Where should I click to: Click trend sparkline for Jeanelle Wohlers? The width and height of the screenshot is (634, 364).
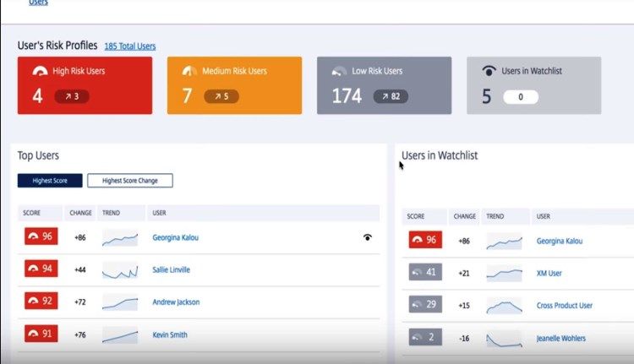coord(504,339)
